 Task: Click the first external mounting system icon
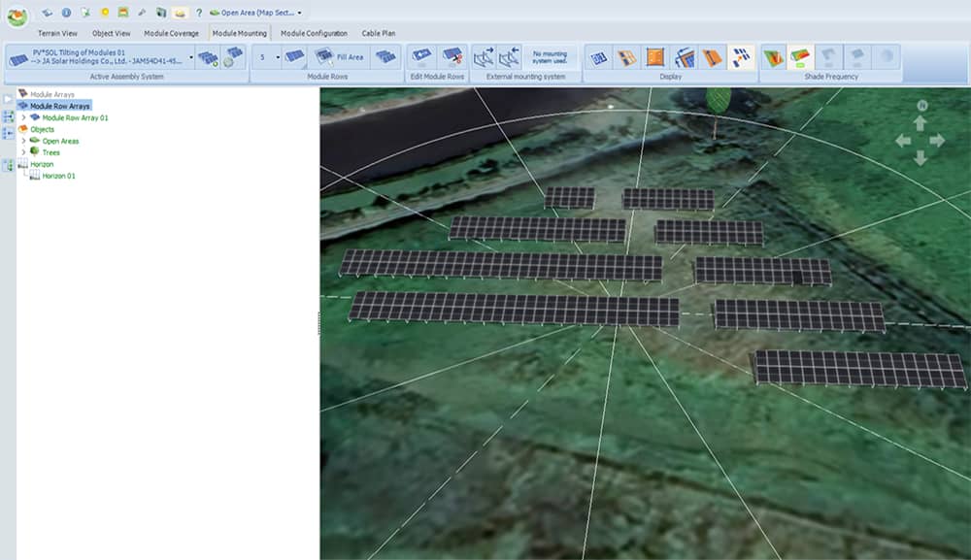tap(485, 57)
